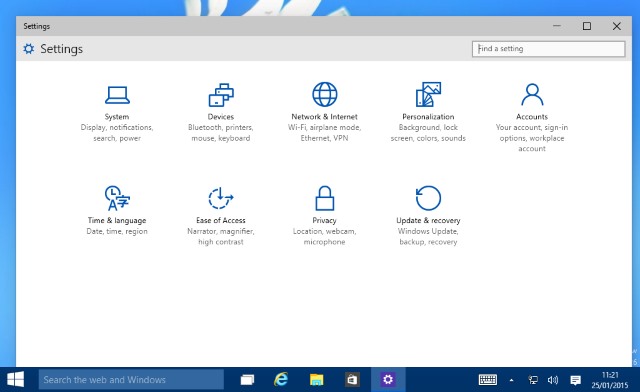Image resolution: width=640 pixels, height=392 pixels.
Task: Click the Ease of Access label
Action: (x=221, y=220)
